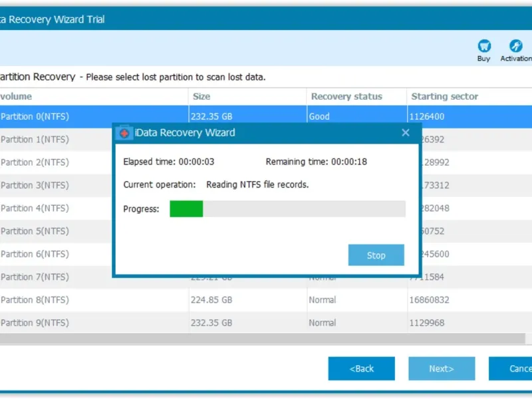Image resolution: width=532 pixels, height=399 pixels.
Task: Select Partition 8(NTFS) row
Action: coord(266,300)
